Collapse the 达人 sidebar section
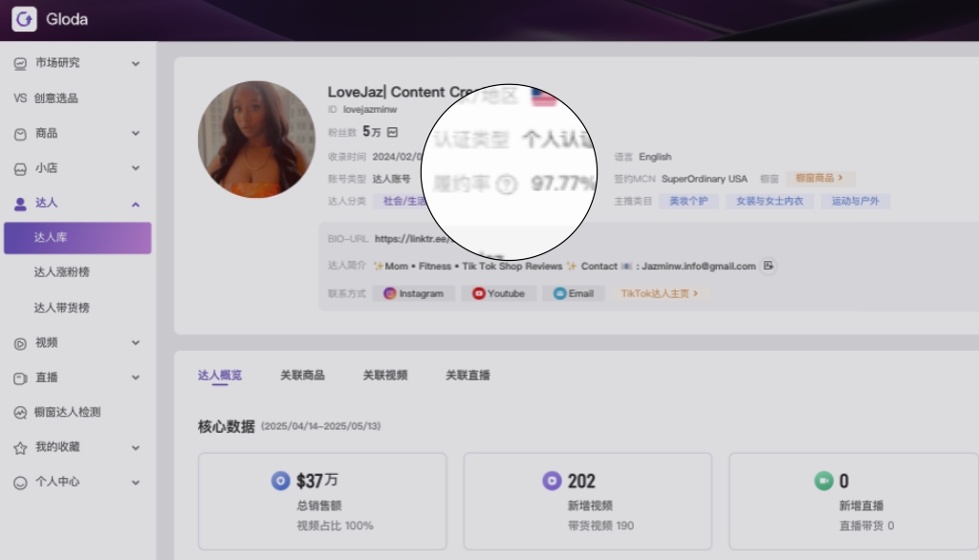979x560 pixels. [136, 203]
